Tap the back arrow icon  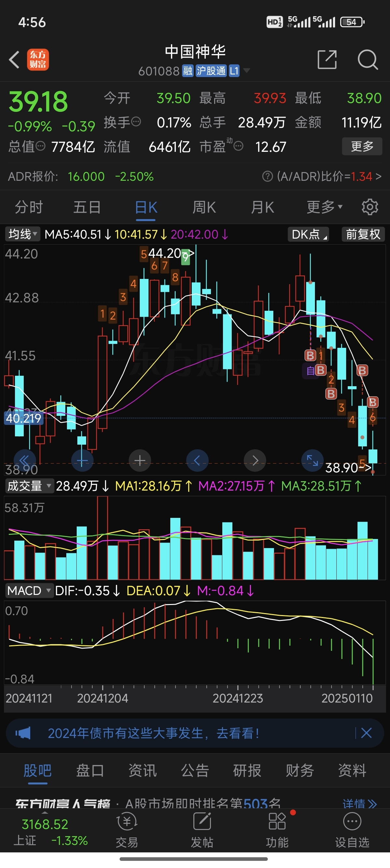coord(14,59)
